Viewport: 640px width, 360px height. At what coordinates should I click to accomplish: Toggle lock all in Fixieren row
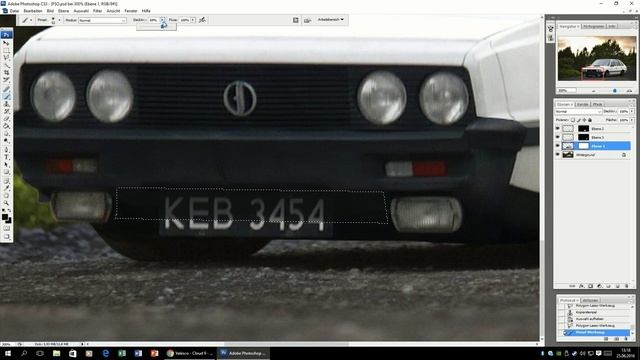click(590, 120)
